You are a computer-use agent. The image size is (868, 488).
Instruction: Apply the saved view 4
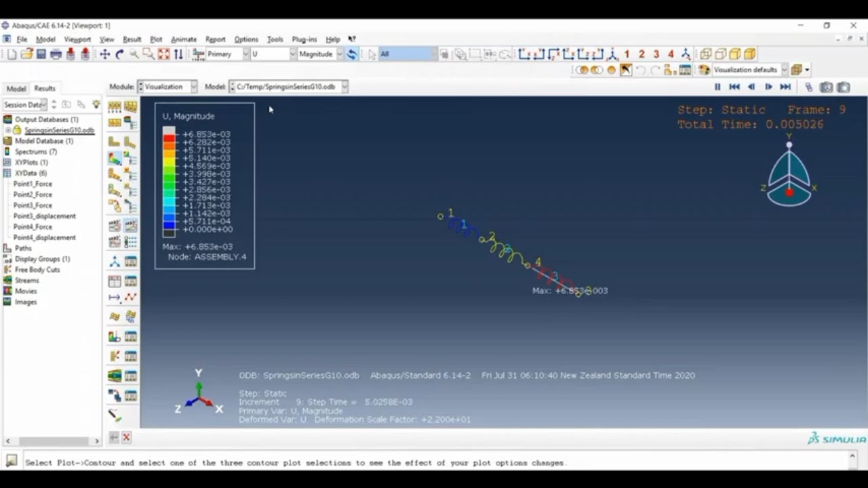pyautogui.click(x=671, y=54)
